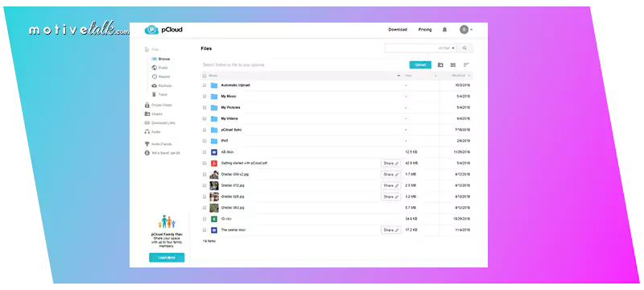Expand the user avatar account dropdown
This screenshot has width=644, height=290.
point(466,30)
